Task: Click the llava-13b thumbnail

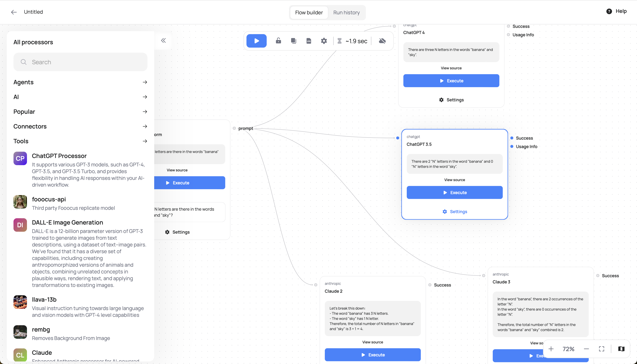Action: pyautogui.click(x=20, y=302)
